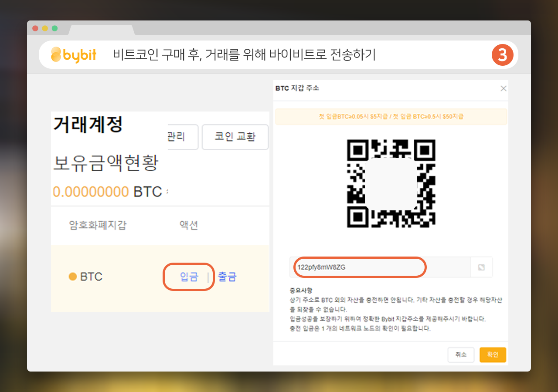Click the first deposit bonus banner
Image resolution: width=558 pixels, height=392 pixels.
pos(391,116)
